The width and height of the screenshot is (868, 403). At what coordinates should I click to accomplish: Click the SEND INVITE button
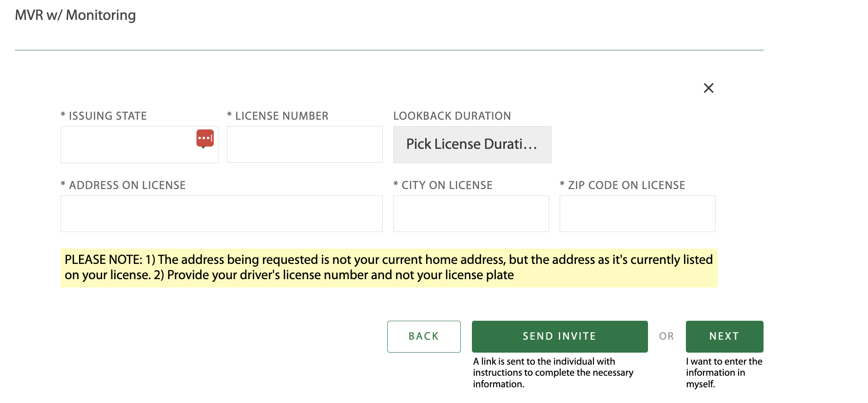pyautogui.click(x=560, y=336)
